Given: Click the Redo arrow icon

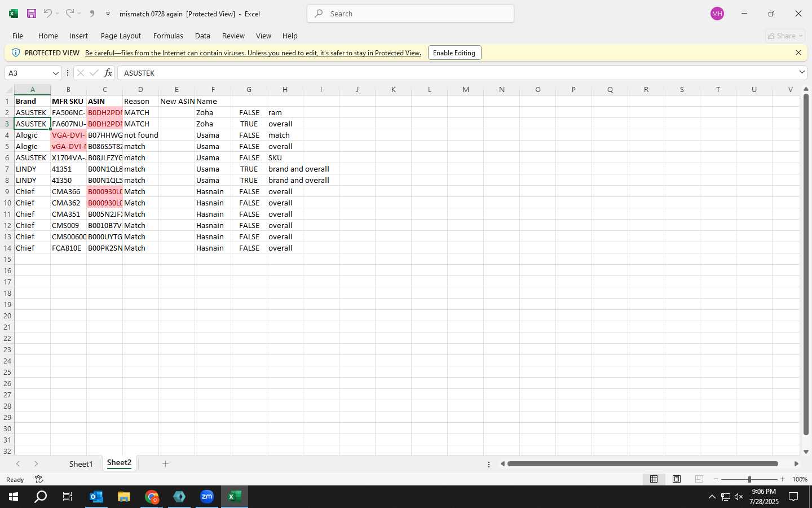Looking at the screenshot, I should point(69,14).
